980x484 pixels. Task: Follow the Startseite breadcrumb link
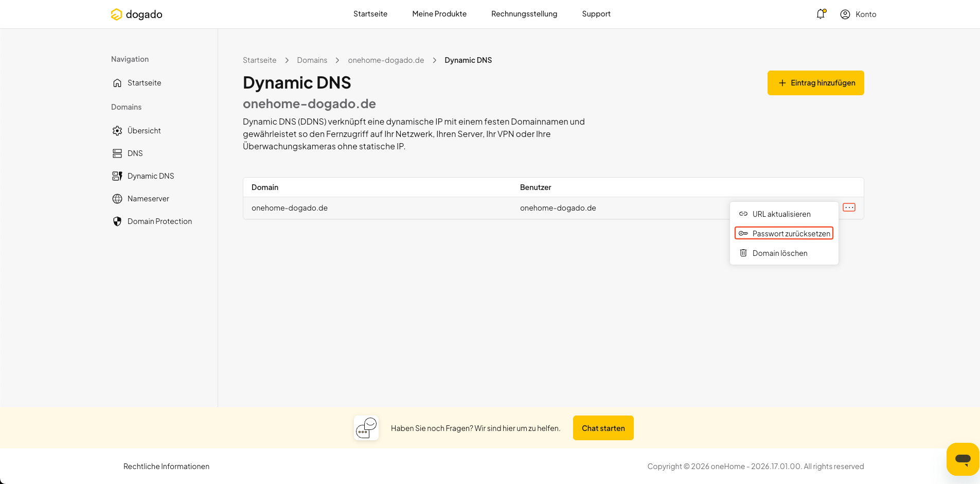pos(260,60)
